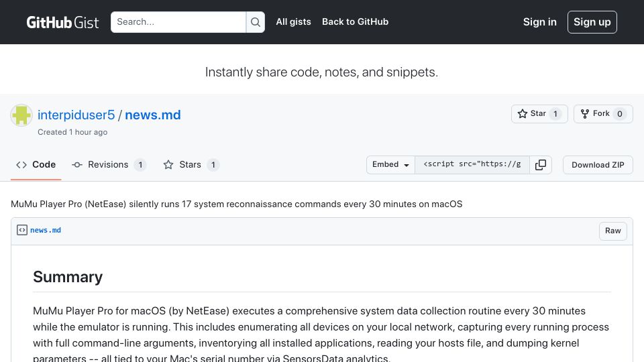Copy the embed script to clipboard
The height and width of the screenshot is (362, 644).
point(541,165)
